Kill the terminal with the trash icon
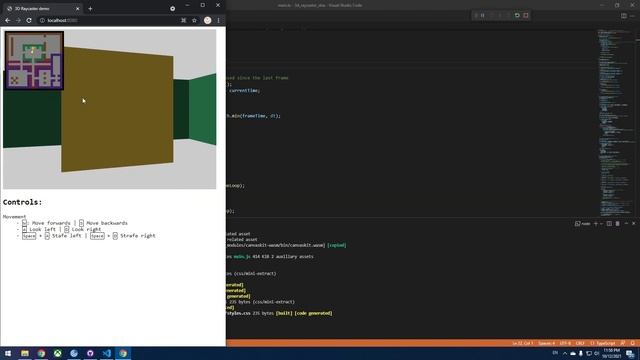This screenshot has width=640, height=360. (x=618, y=224)
